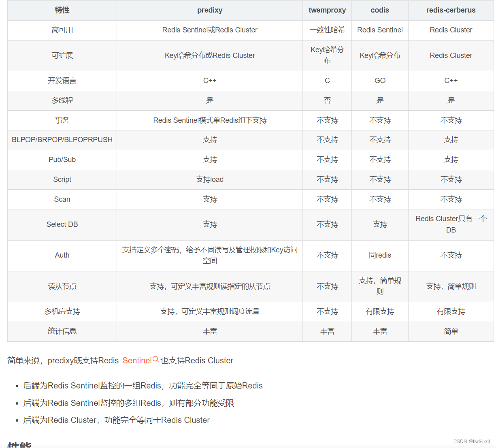Click the codis language cell 'GO'

[380, 81]
